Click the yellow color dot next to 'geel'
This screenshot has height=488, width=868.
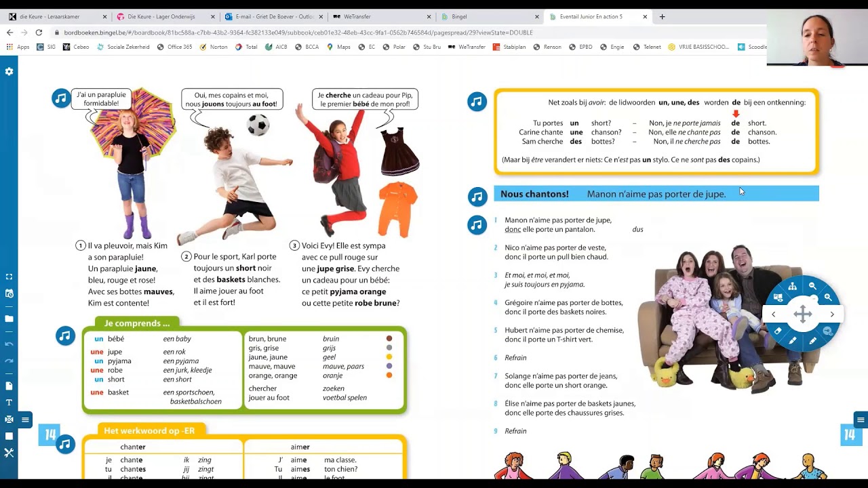pyautogui.click(x=389, y=357)
